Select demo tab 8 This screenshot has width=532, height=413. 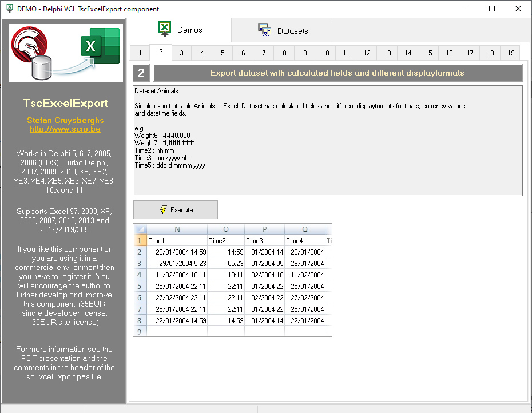284,53
